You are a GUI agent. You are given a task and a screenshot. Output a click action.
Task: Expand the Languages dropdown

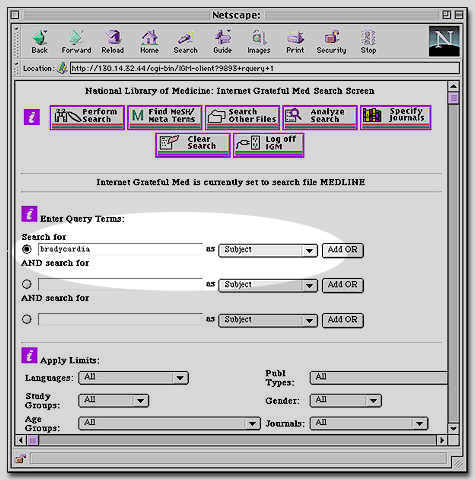[x=133, y=378]
